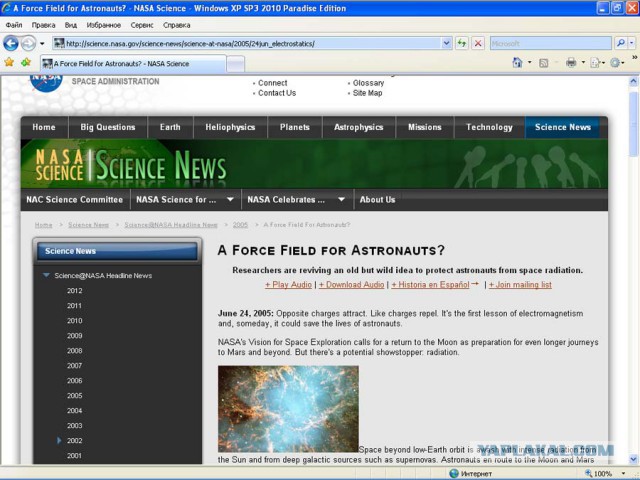Open the 100% zoom level dropdown

click(623, 473)
